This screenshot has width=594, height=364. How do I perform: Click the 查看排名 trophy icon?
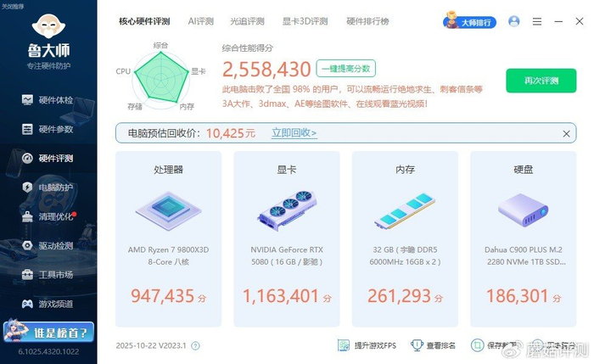point(417,345)
